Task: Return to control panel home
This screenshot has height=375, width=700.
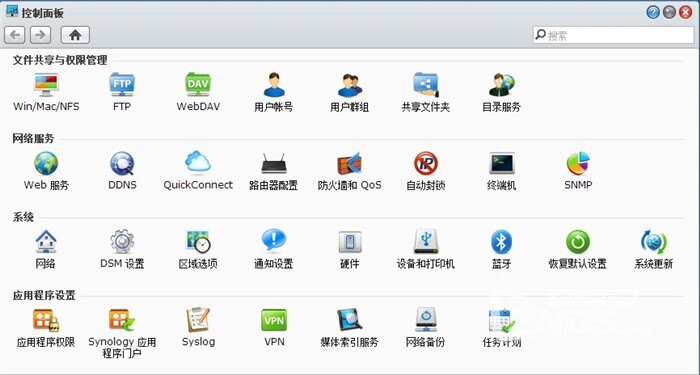Action: (x=75, y=35)
